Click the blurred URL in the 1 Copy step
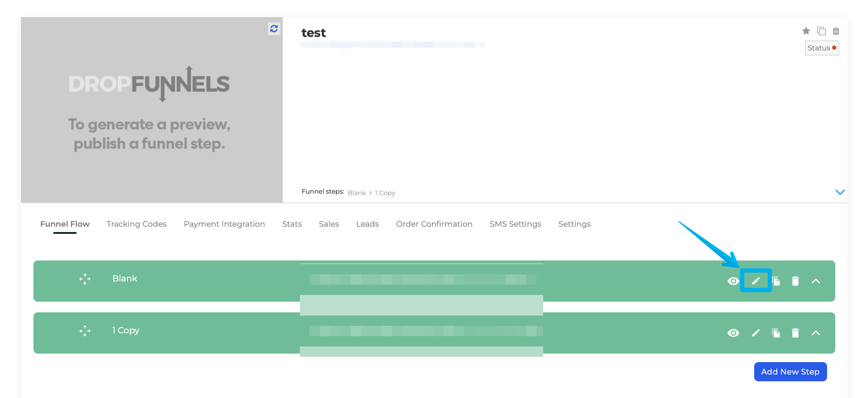 [x=426, y=331]
